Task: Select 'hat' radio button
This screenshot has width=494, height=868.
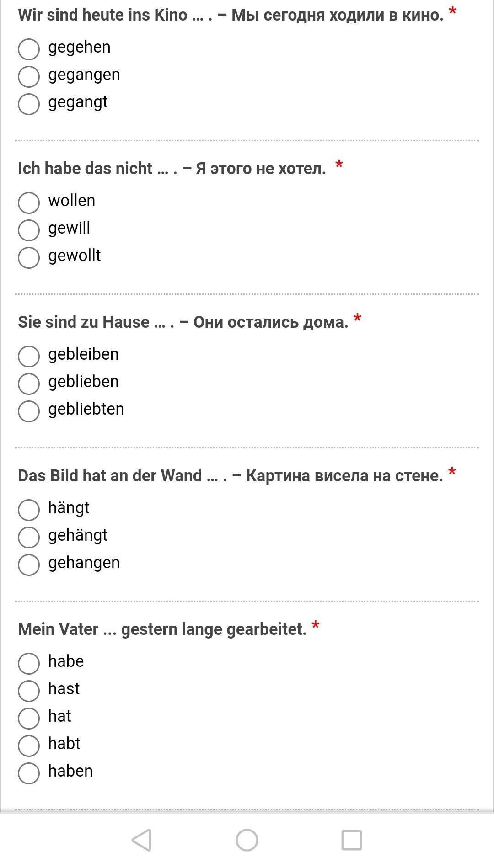Action: point(28,718)
